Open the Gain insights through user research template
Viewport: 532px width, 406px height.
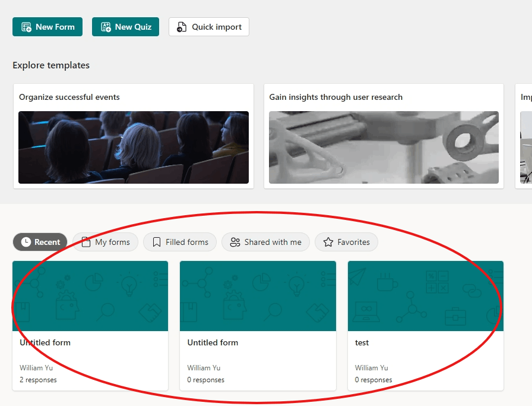pyautogui.click(x=384, y=136)
